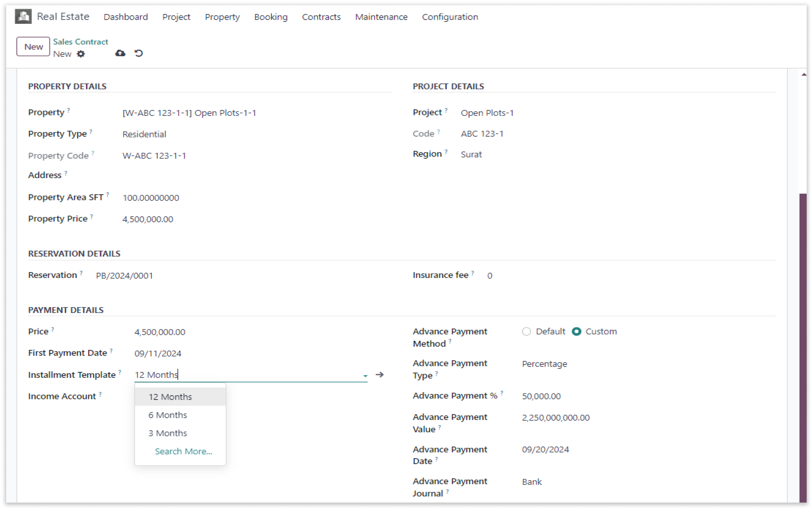
Task: Click the New button
Action: [x=33, y=46]
